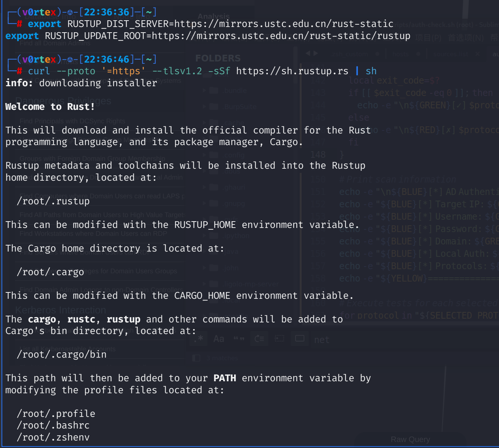
Task: Select the .ipython folder name in sidebar
Action: click(237, 236)
